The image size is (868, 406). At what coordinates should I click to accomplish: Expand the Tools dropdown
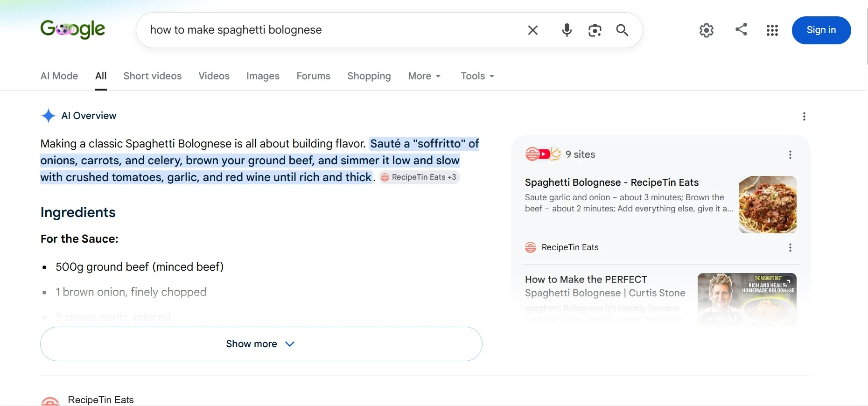(477, 76)
